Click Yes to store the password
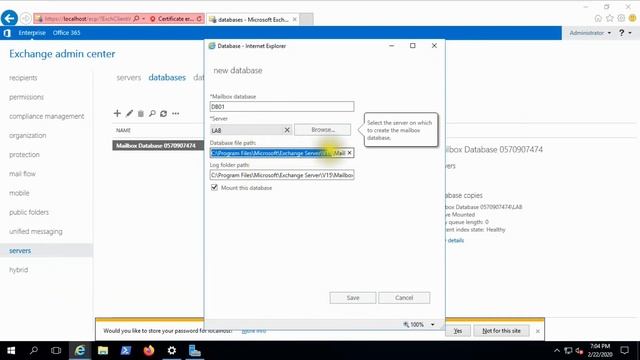The image size is (640, 360). tap(458, 331)
